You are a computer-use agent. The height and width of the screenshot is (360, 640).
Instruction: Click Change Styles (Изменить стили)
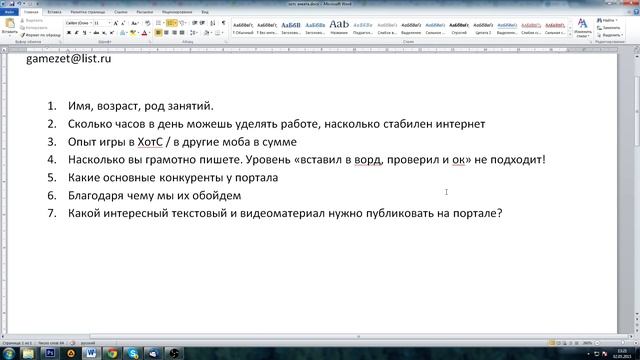pyautogui.click(x=582, y=28)
